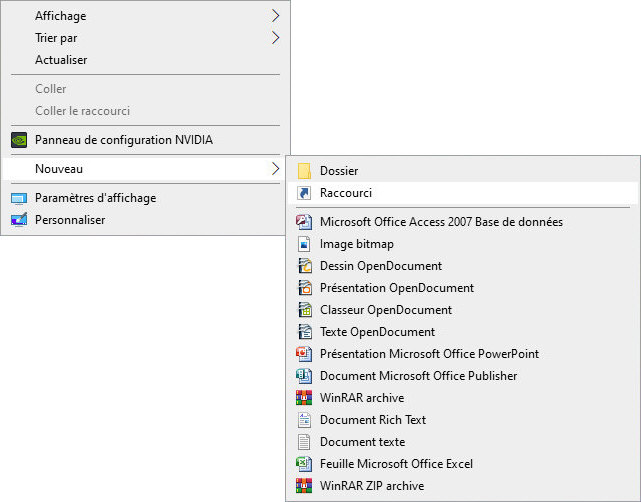
Task: Select Actualiser from the context menu
Action: coord(61,60)
